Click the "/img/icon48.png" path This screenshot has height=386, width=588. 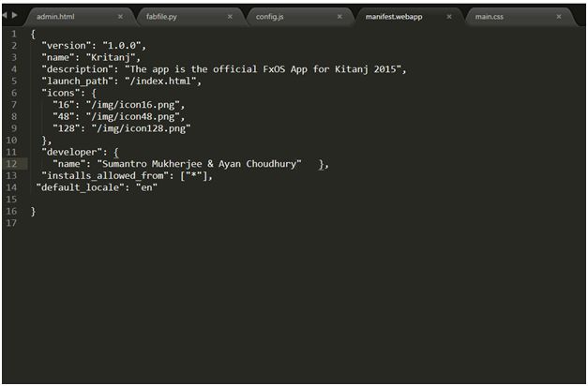[x=133, y=116]
